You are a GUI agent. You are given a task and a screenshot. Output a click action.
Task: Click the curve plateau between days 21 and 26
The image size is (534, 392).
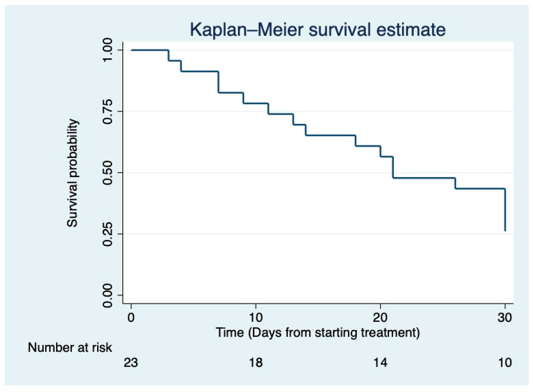click(x=424, y=178)
